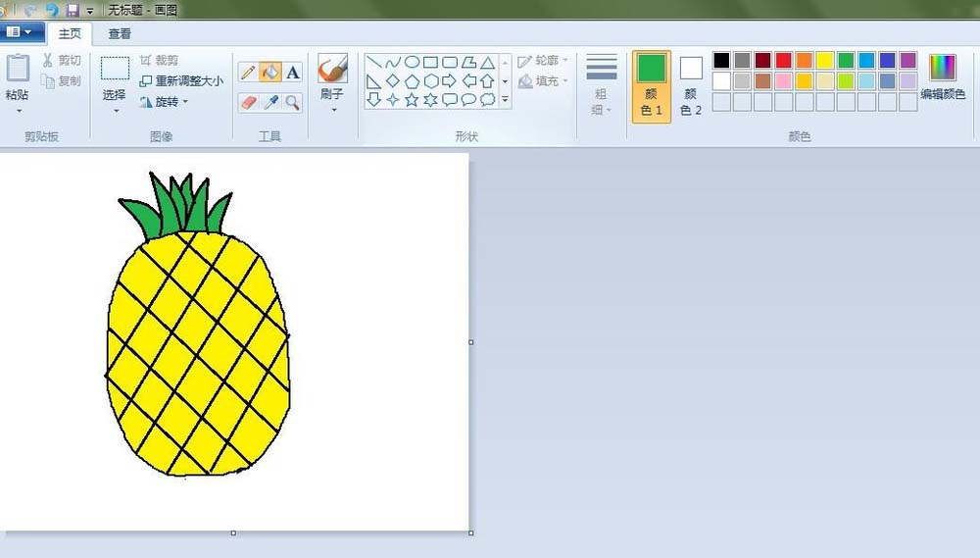
Task: Choose the straight Line shape
Action: (373, 62)
